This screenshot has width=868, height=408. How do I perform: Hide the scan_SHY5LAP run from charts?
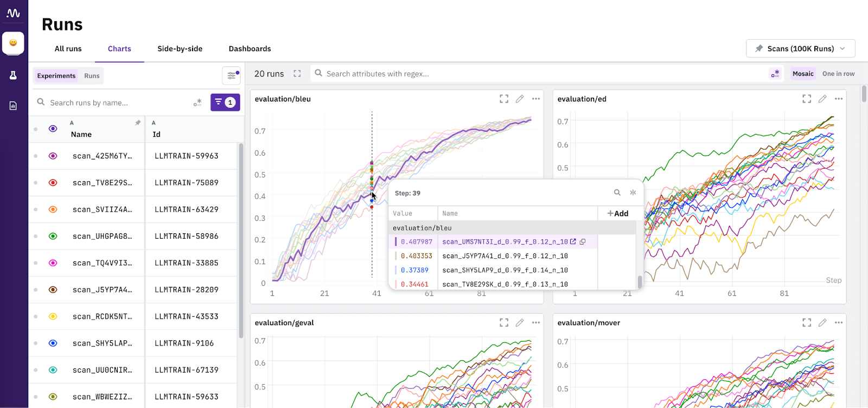coord(53,343)
